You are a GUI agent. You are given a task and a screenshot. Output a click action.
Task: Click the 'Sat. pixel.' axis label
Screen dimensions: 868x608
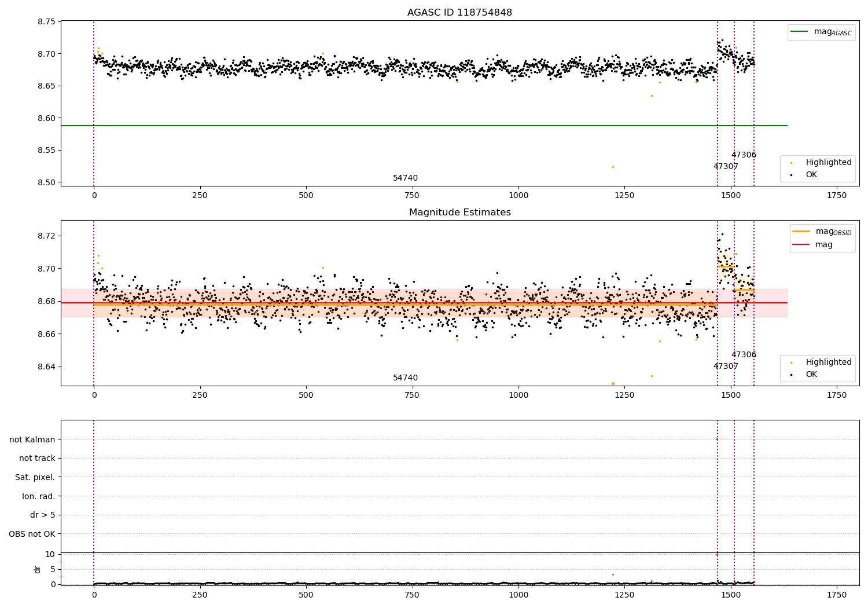click(35, 477)
